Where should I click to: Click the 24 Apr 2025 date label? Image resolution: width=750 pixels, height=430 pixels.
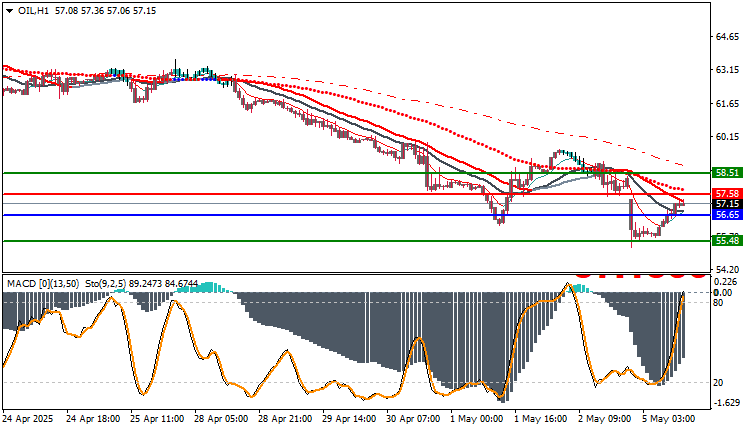28,419
